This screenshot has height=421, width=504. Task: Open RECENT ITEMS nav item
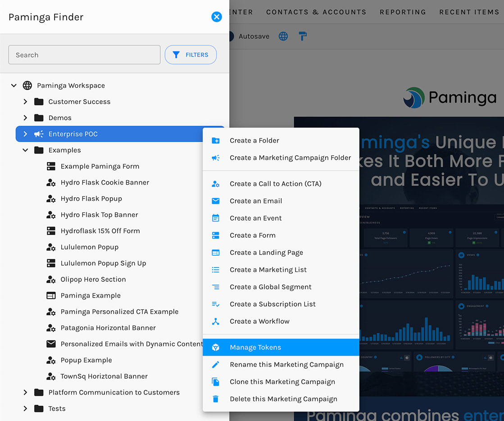click(x=469, y=12)
